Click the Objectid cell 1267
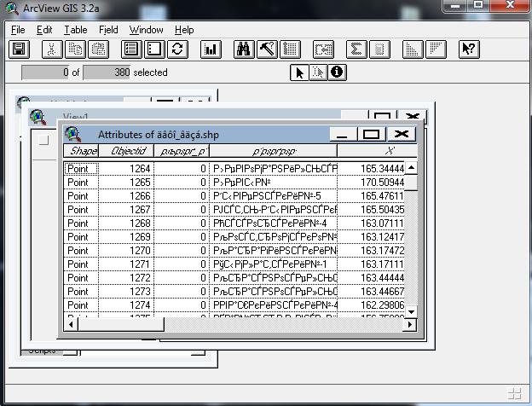Image resolution: width=532 pixels, height=406 pixels. (126, 210)
